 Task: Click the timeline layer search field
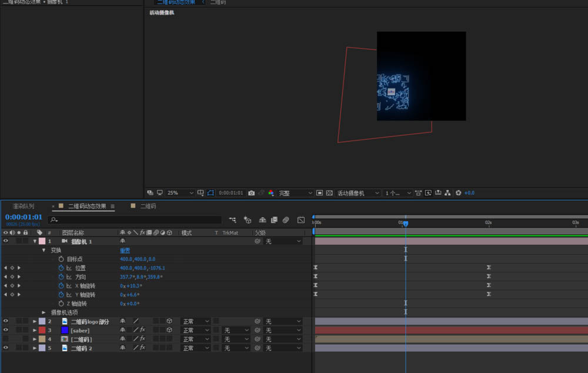tap(135, 220)
